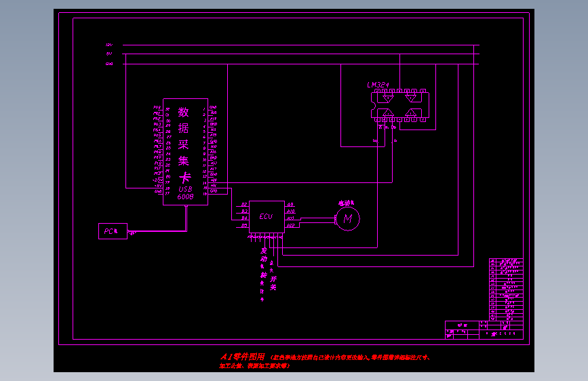Click ECU pin label A12
Image resolution: width=588 pixels, height=381 pixels.
(291, 226)
